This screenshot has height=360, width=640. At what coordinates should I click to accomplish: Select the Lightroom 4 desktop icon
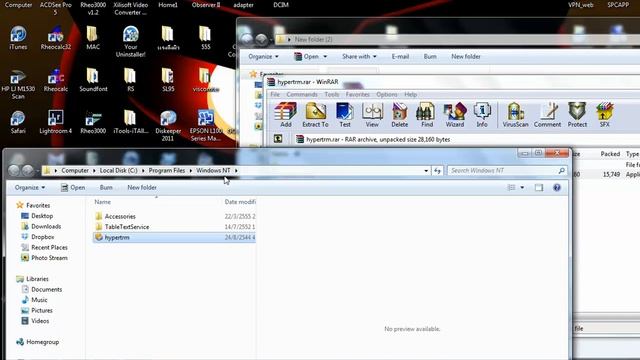pos(56,122)
